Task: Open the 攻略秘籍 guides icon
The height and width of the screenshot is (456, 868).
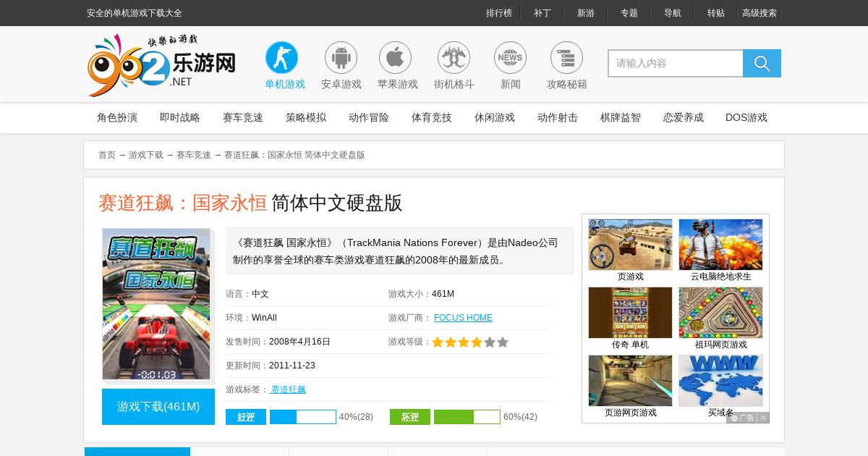Action: 566,57
